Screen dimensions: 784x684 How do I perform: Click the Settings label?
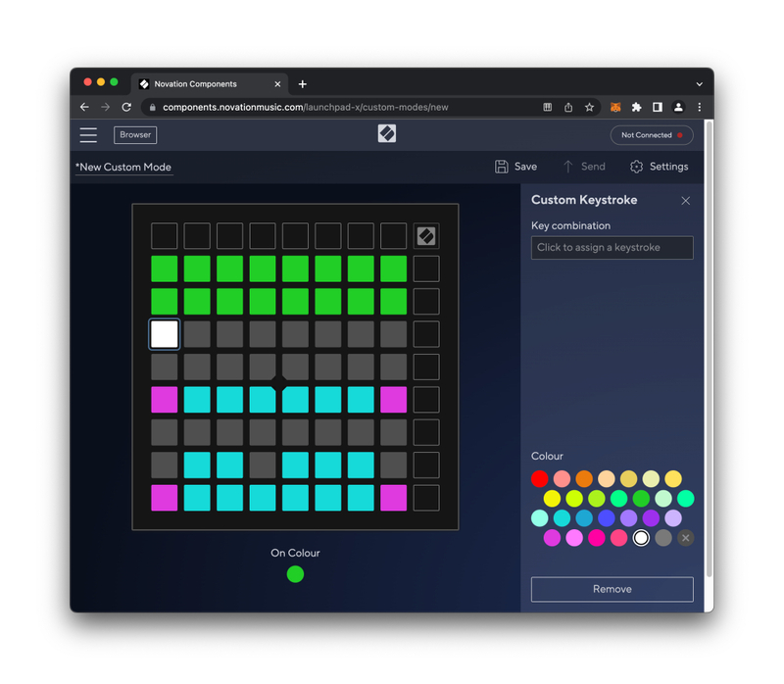point(668,167)
